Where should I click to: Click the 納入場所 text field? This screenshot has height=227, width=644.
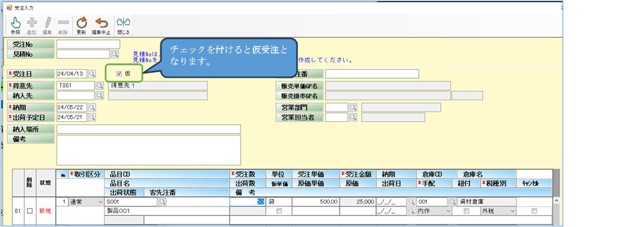[149, 129]
